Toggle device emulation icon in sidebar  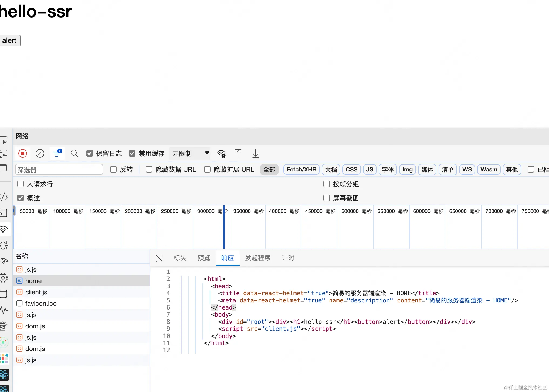pos(4,154)
